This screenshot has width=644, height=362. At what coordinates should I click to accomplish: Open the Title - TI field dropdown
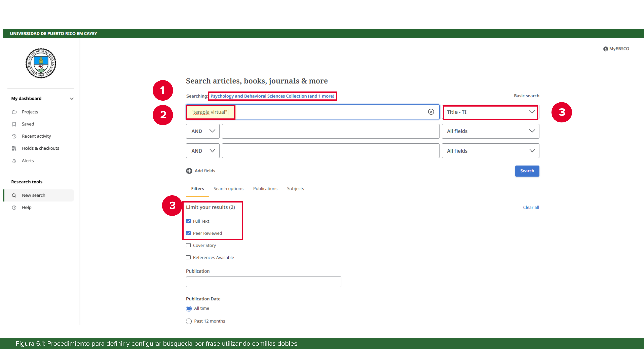(490, 112)
